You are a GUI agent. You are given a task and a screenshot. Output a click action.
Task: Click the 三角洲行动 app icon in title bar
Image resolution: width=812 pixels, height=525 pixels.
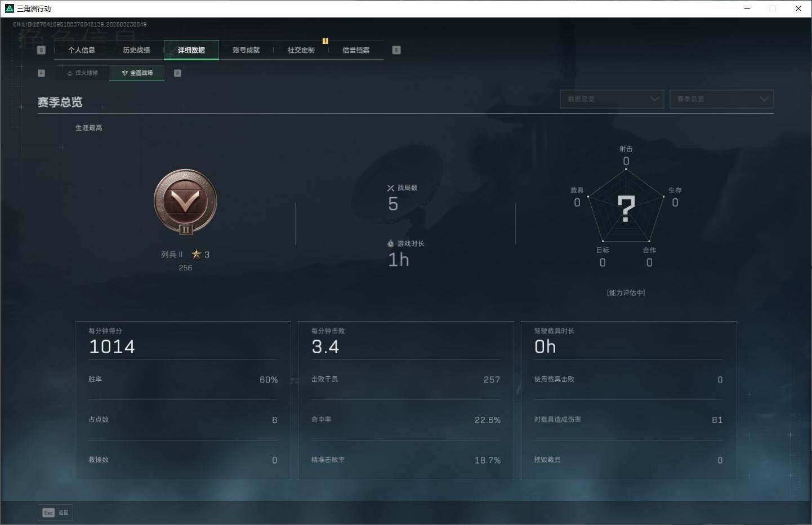[9, 8]
